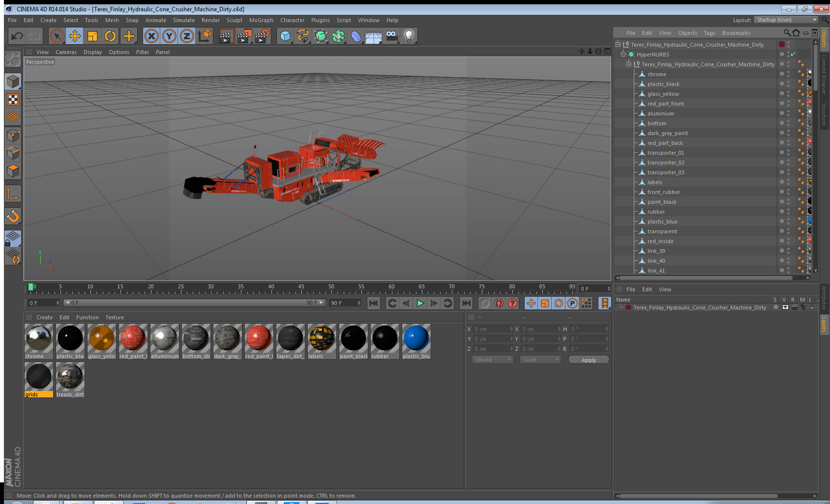830x504 pixels.
Task: Open the viewport Cameras menu
Action: coord(66,52)
